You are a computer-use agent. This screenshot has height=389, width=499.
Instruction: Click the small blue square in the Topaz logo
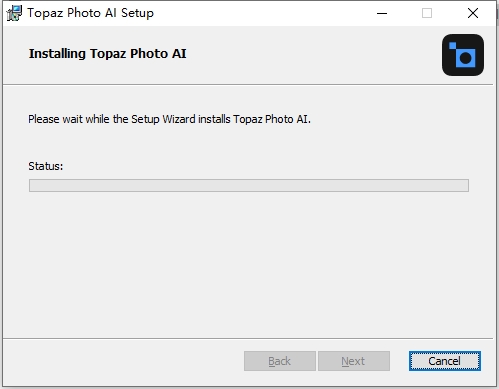tap(453, 46)
